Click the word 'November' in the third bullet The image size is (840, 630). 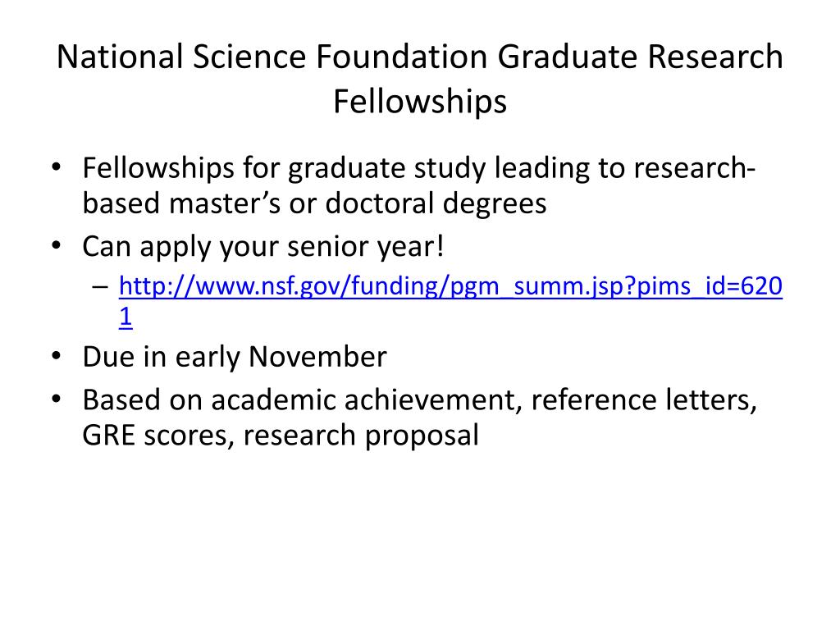pos(317,356)
